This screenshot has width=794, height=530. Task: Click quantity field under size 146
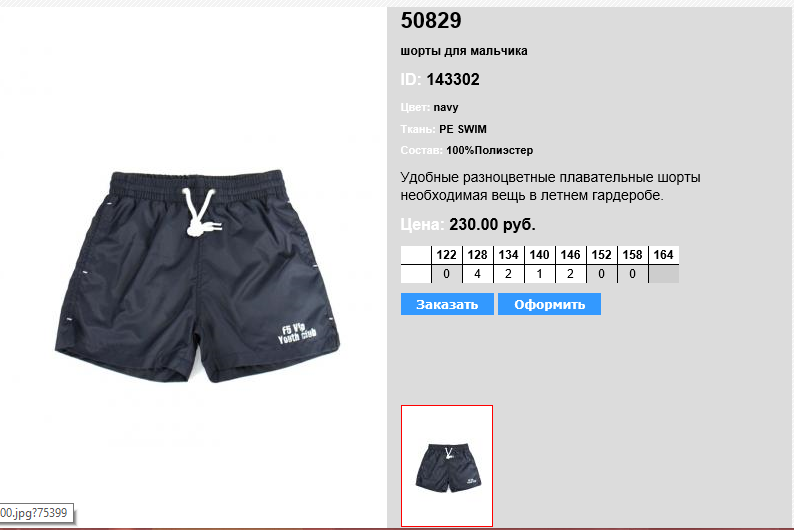pyautogui.click(x=571, y=274)
